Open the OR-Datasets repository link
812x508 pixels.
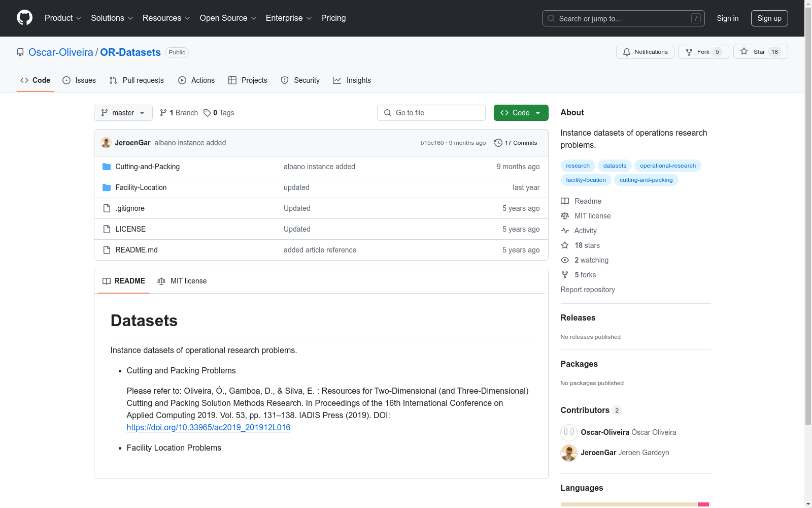point(130,52)
